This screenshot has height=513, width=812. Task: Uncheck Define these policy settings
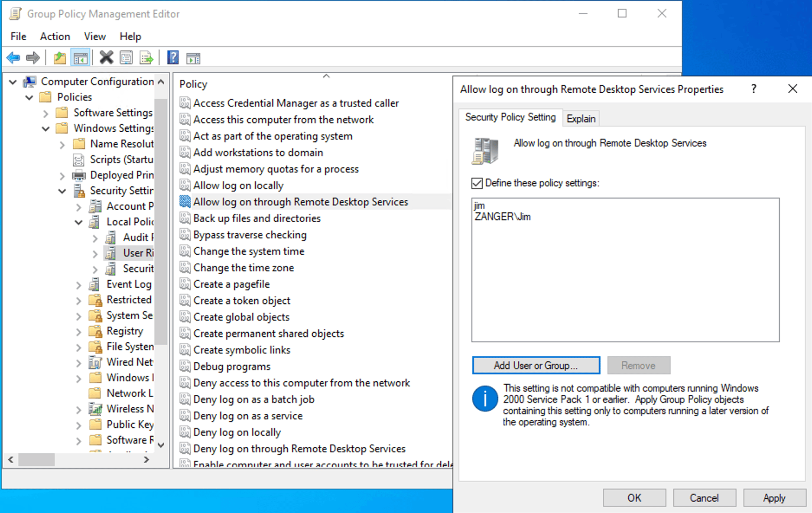point(476,183)
